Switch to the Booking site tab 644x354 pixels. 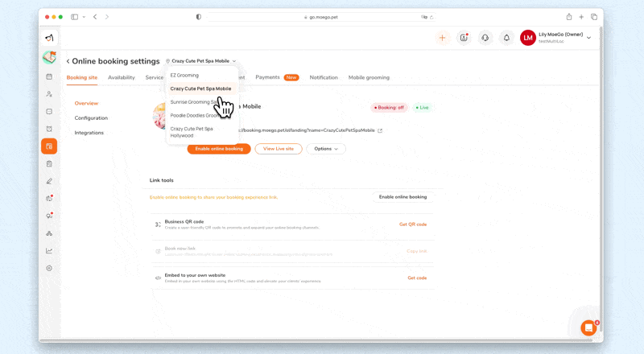(82, 77)
